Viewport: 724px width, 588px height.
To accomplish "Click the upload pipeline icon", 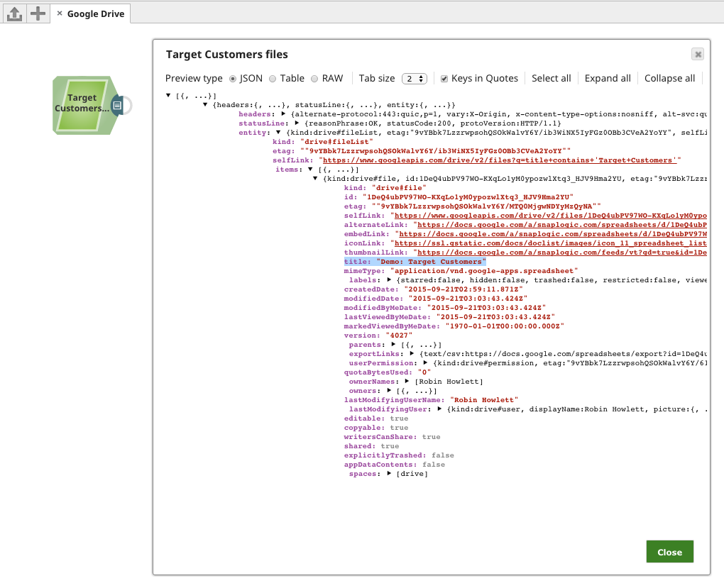I will click(14, 13).
